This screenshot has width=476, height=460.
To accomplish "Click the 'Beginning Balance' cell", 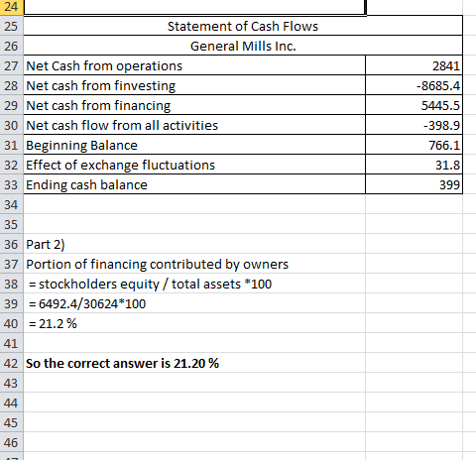I will [194, 145].
